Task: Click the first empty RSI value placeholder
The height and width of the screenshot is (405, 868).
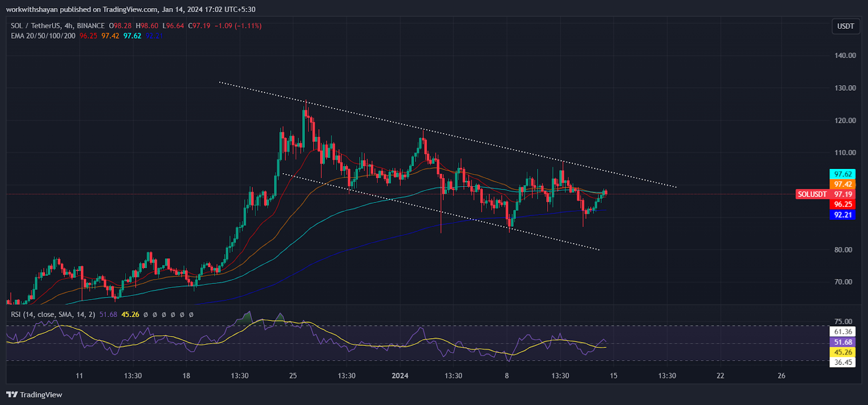Action: point(146,314)
